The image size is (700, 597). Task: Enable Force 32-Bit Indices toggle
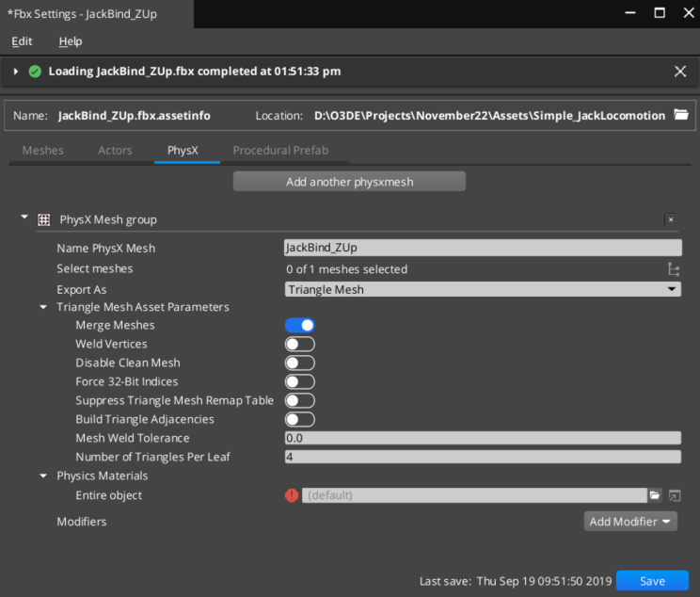pos(299,381)
